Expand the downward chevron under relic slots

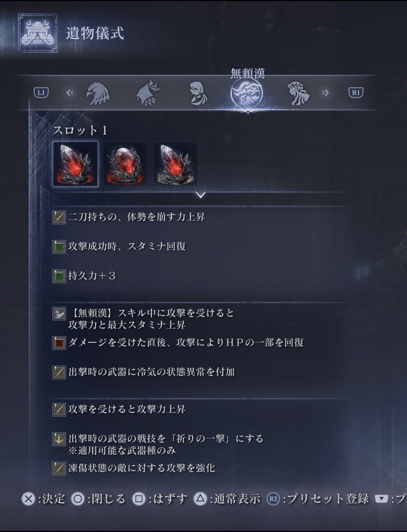click(x=201, y=195)
